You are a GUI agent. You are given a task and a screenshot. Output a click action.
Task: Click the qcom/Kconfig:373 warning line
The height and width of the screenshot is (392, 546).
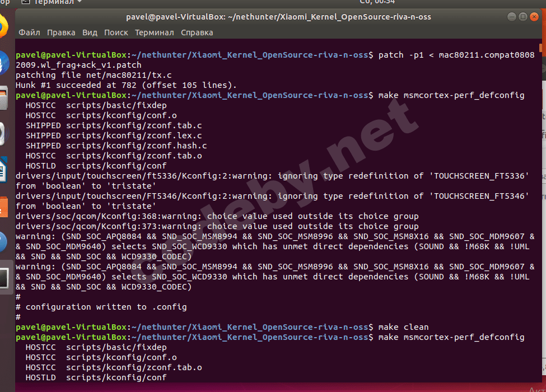[x=217, y=227]
